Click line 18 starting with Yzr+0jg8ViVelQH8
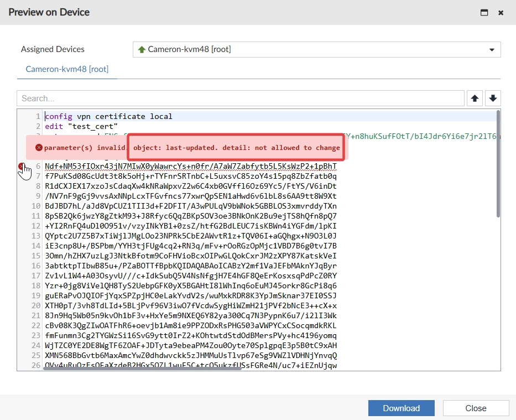 coord(191,286)
